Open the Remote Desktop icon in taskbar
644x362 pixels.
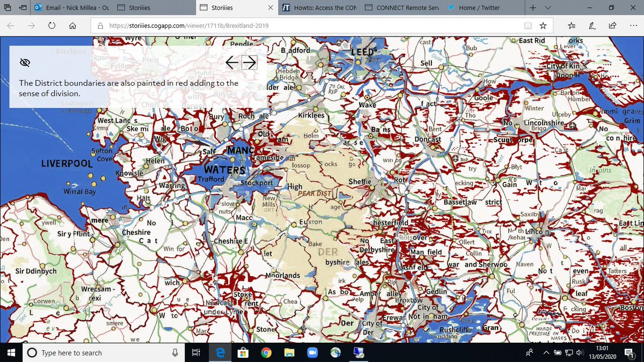click(x=358, y=352)
